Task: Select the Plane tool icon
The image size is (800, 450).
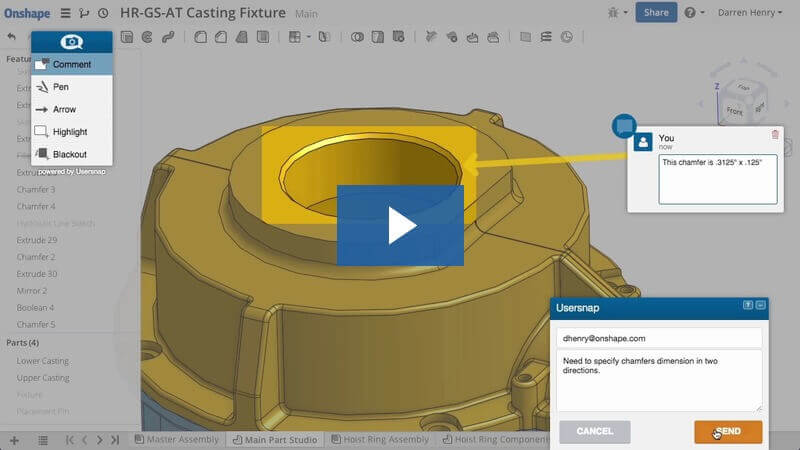Action: (x=526, y=37)
